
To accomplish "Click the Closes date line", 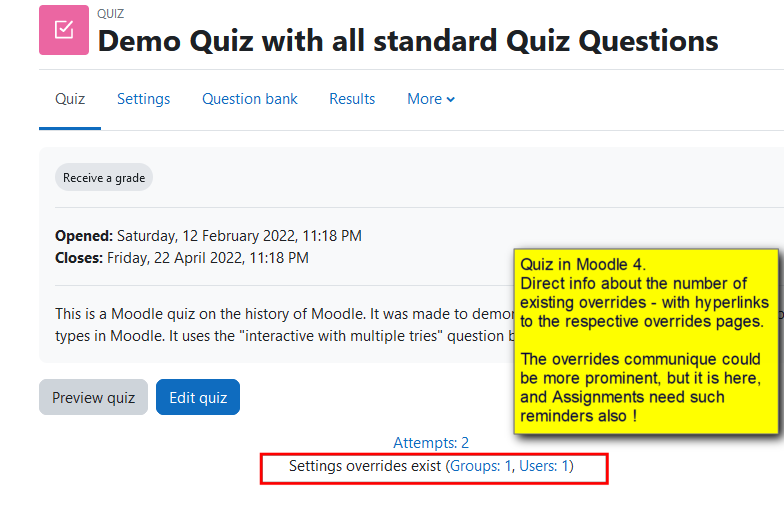I will click(x=182, y=258).
